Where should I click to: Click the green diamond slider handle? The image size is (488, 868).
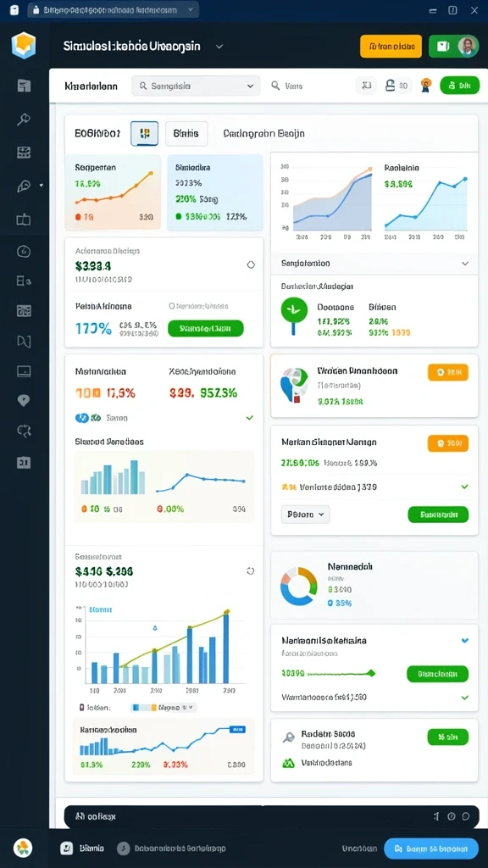click(371, 673)
